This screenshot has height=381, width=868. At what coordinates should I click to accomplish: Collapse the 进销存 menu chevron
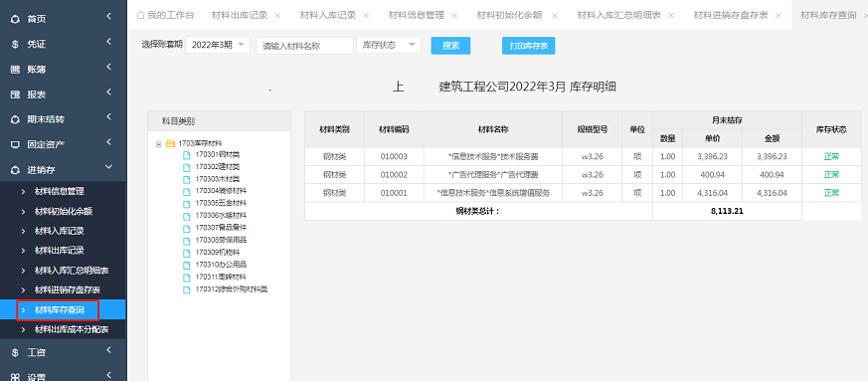pyautogui.click(x=109, y=167)
